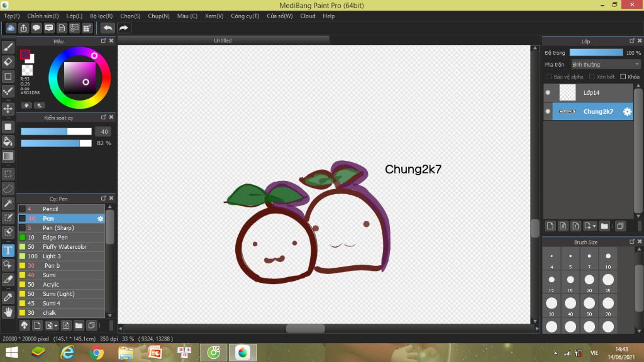Switch to the Untitled canvas tab
644x362 pixels.
click(223, 40)
